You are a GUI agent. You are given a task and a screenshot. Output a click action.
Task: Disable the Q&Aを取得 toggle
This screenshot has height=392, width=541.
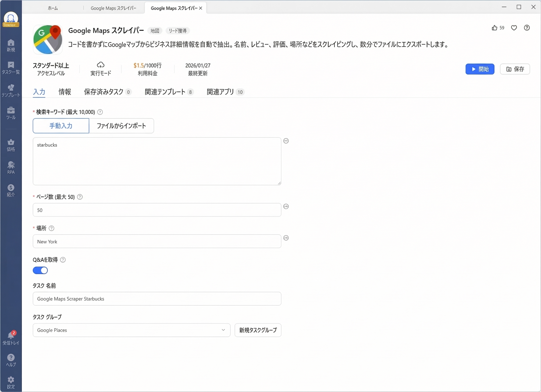tap(40, 270)
